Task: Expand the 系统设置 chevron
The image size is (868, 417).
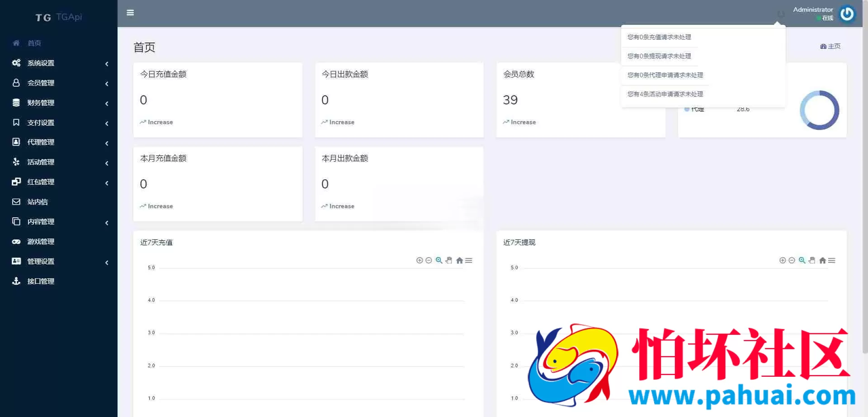Action: 107,64
